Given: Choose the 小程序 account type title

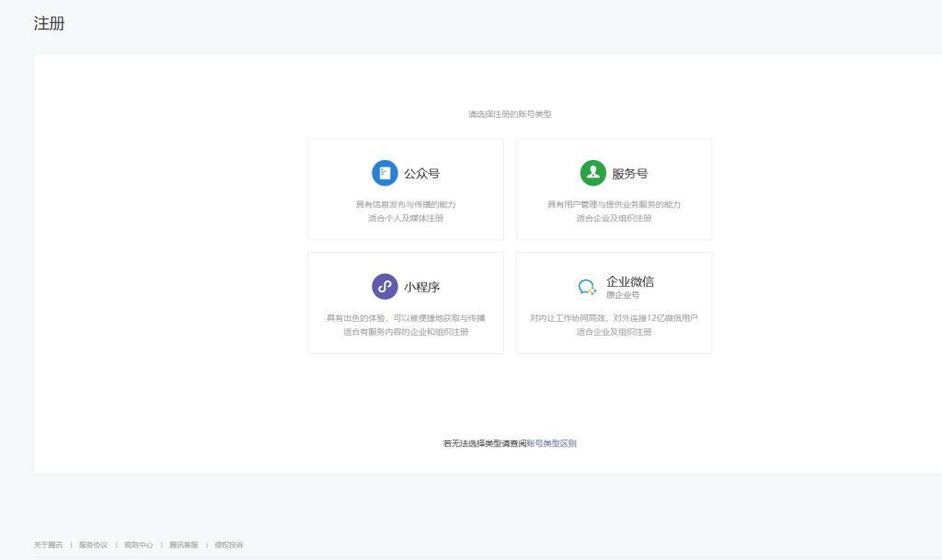Looking at the screenshot, I should [421, 287].
